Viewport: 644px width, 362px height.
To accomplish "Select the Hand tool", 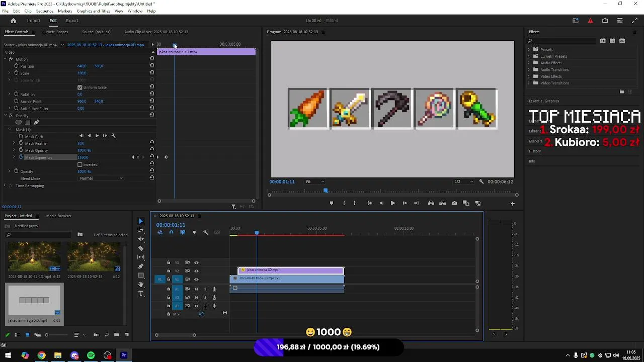I will click(141, 285).
